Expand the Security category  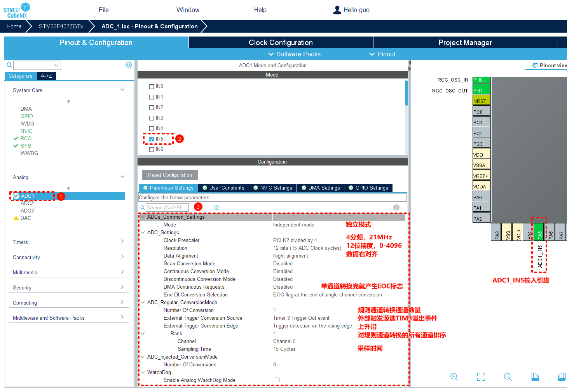click(122, 287)
